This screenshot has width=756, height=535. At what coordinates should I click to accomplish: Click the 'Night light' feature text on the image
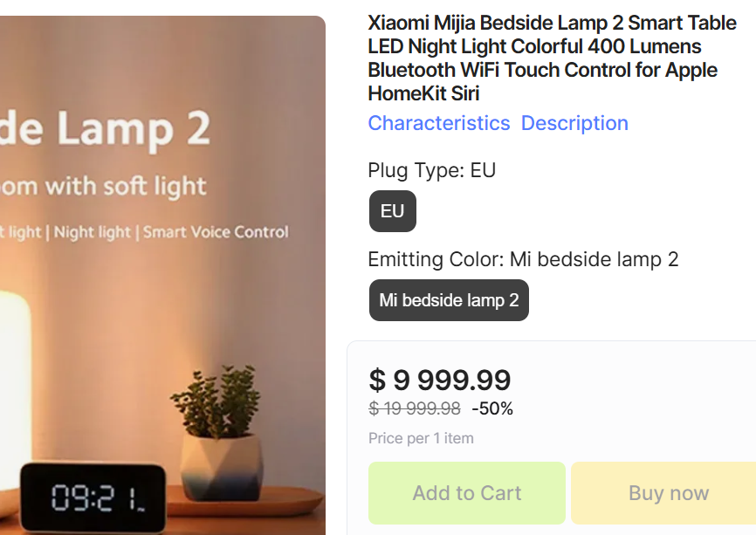93,232
